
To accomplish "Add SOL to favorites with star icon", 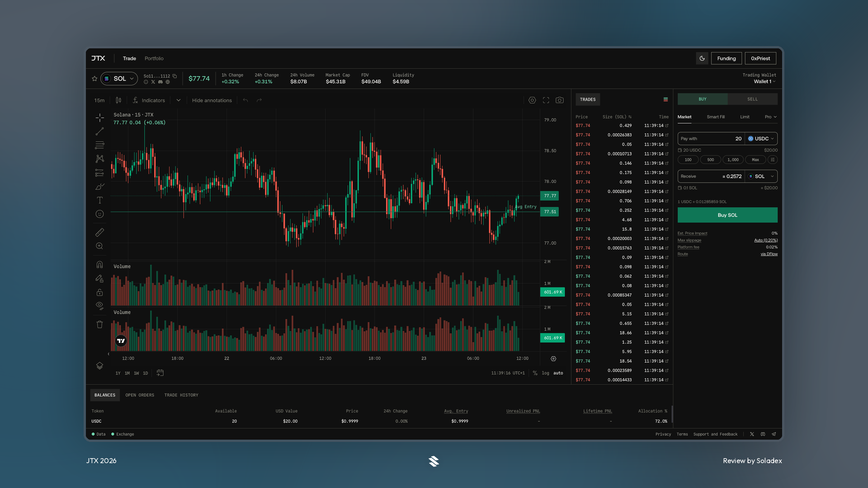I will pyautogui.click(x=94, y=79).
